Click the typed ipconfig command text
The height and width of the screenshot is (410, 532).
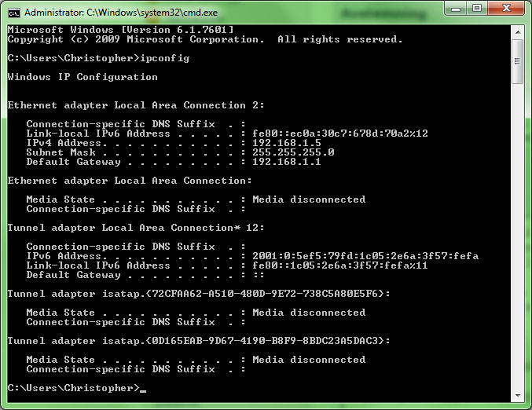(165, 58)
